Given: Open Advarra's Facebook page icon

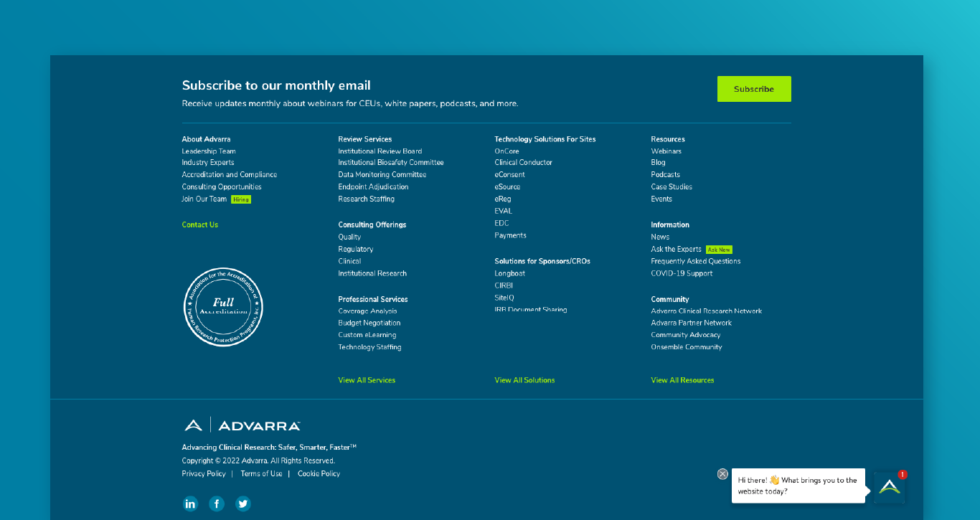Looking at the screenshot, I should [x=217, y=504].
